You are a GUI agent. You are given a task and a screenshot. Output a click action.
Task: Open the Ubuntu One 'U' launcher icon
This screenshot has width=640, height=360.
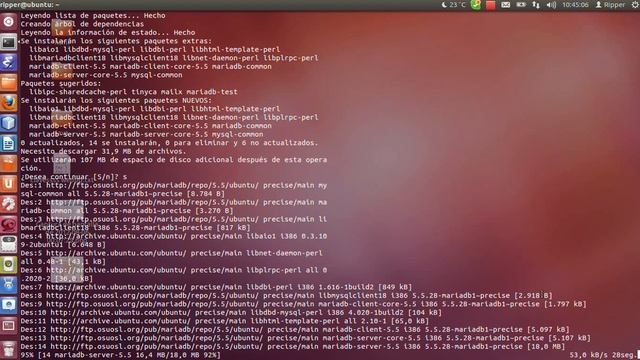pyautogui.click(x=9, y=184)
